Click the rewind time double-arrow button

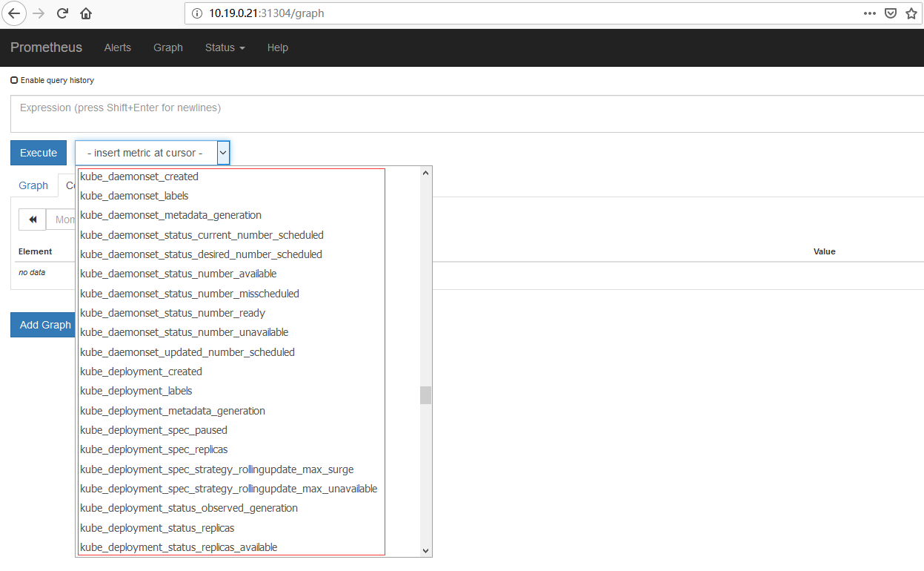click(x=33, y=220)
